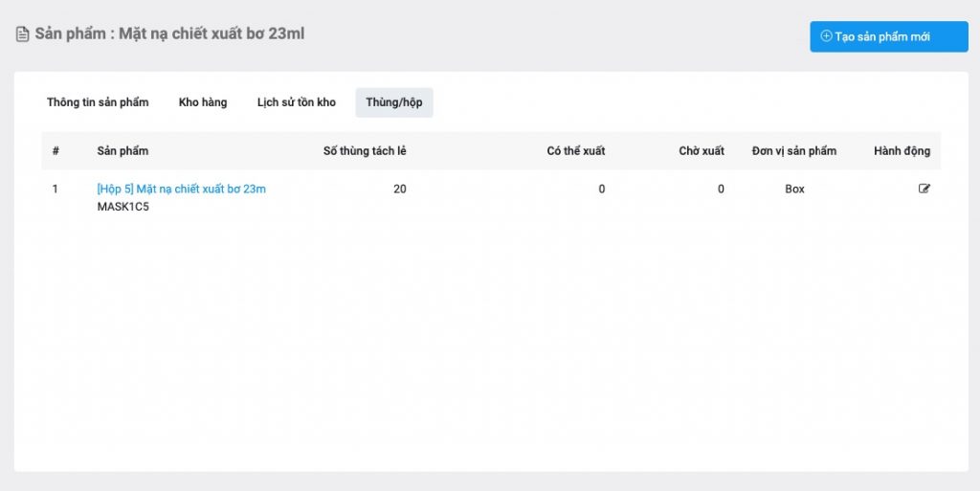Image resolution: width=980 pixels, height=491 pixels.
Task: Go to the Lịch sử tồn kho tab
Action: click(297, 102)
